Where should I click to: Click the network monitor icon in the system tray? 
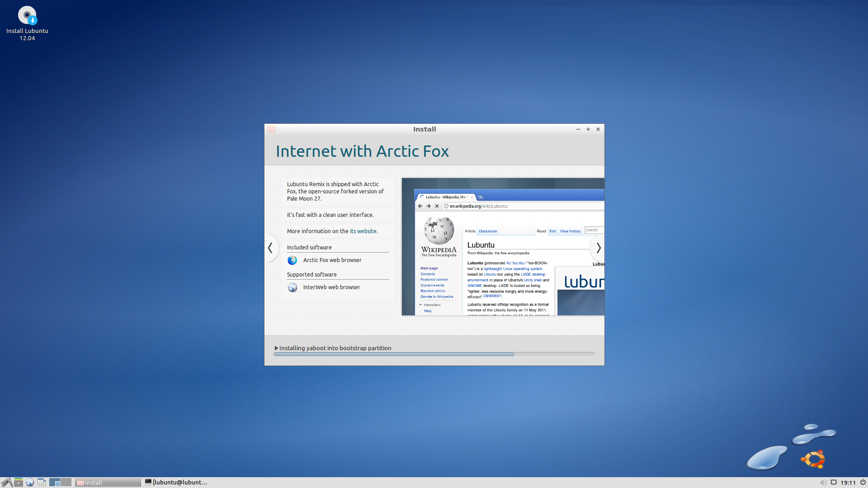point(834,483)
